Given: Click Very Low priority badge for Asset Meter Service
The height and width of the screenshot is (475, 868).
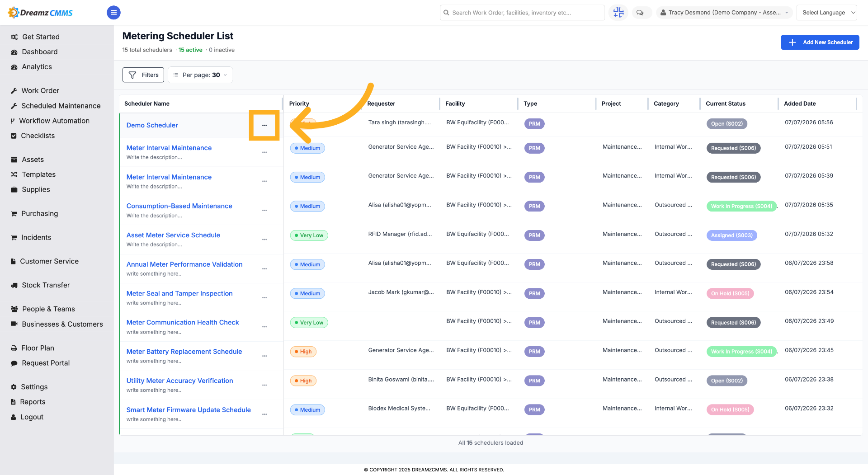Looking at the screenshot, I should (x=309, y=235).
